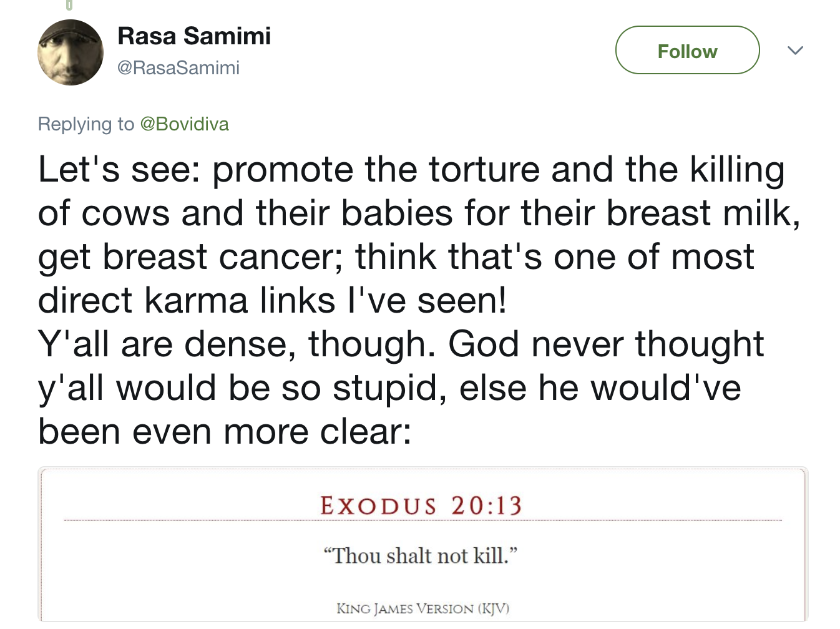
Task: Click the Thou shalt not kill quote
Action: pos(421,555)
